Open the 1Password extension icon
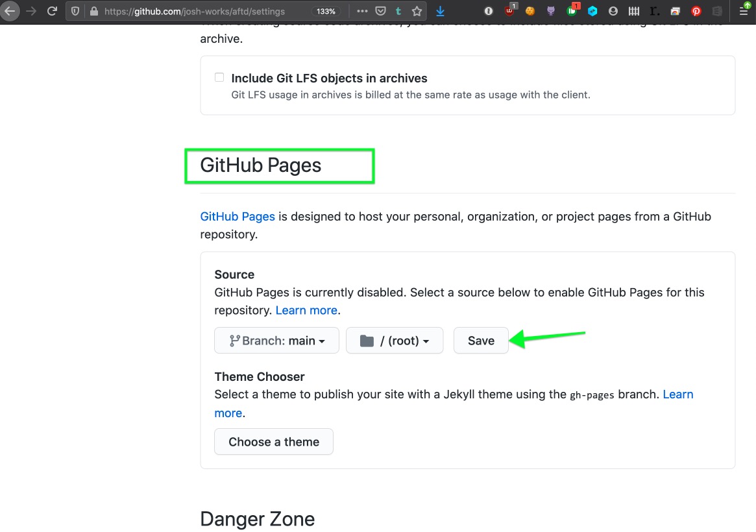This screenshot has width=756, height=532. pos(489,11)
